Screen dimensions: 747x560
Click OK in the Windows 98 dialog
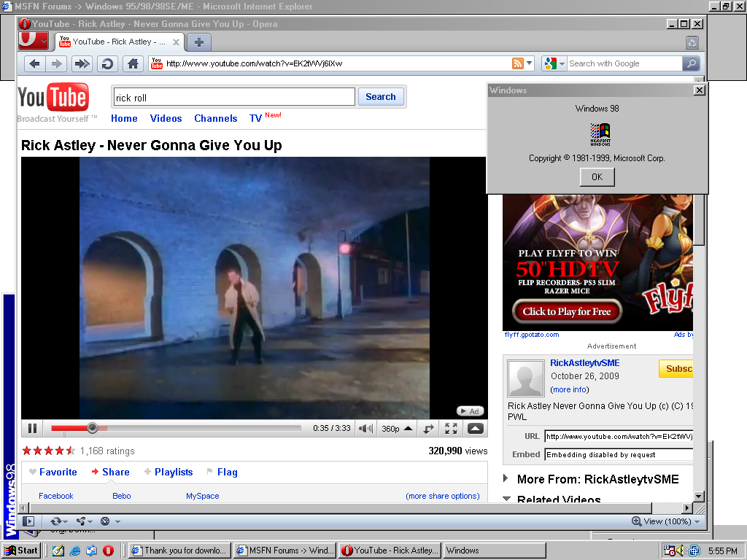pyautogui.click(x=597, y=177)
